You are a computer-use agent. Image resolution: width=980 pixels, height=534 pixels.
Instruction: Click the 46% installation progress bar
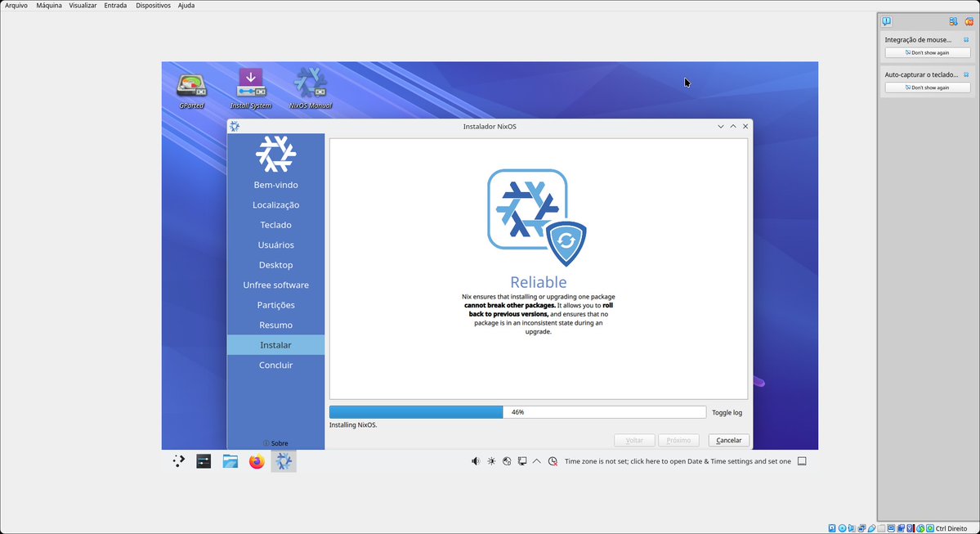(x=517, y=412)
